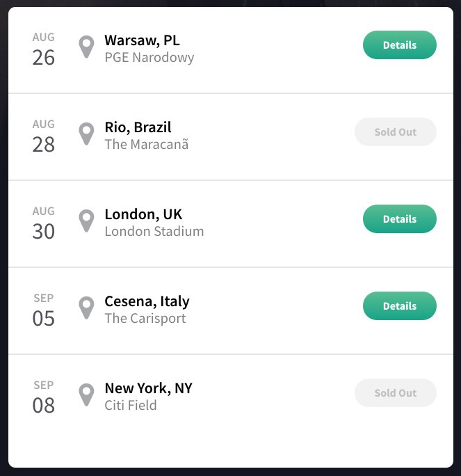This screenshot has height=476, width=461.
Task: Select the Warsaw, PL city title
Action: tap(142, 40)
